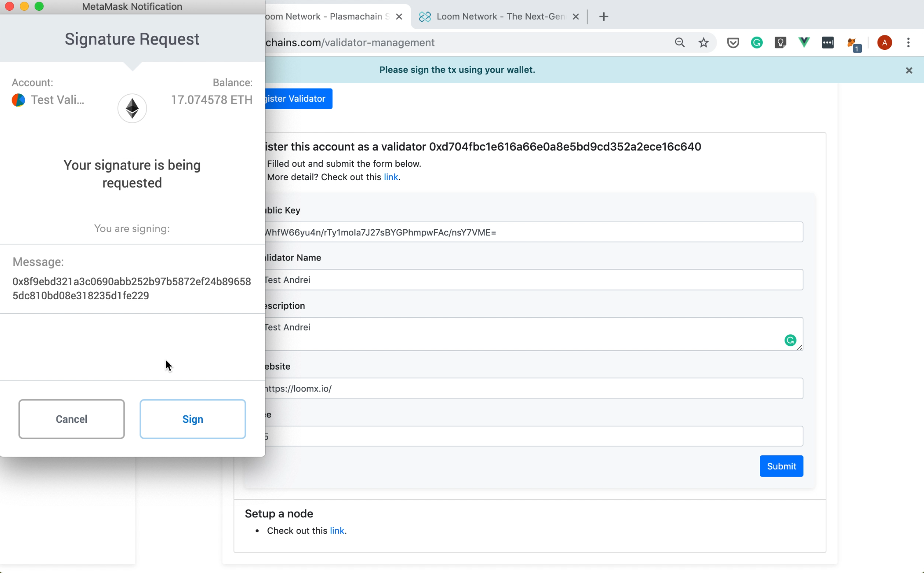The height and width of the screenshot is (573, 924).
Task: Open the browser zoom magnifier icon
Action: click(x=680, y=42)
